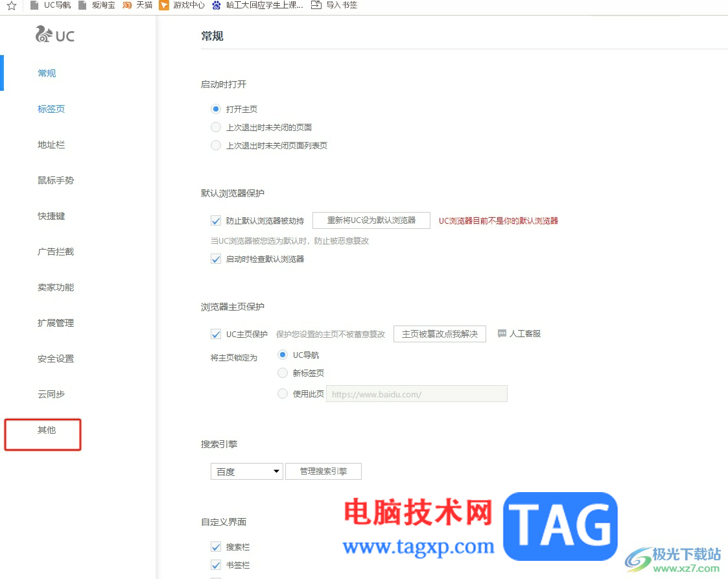Open the 百度 search engine dropdown
728x579 pixels.
point(247,471)
